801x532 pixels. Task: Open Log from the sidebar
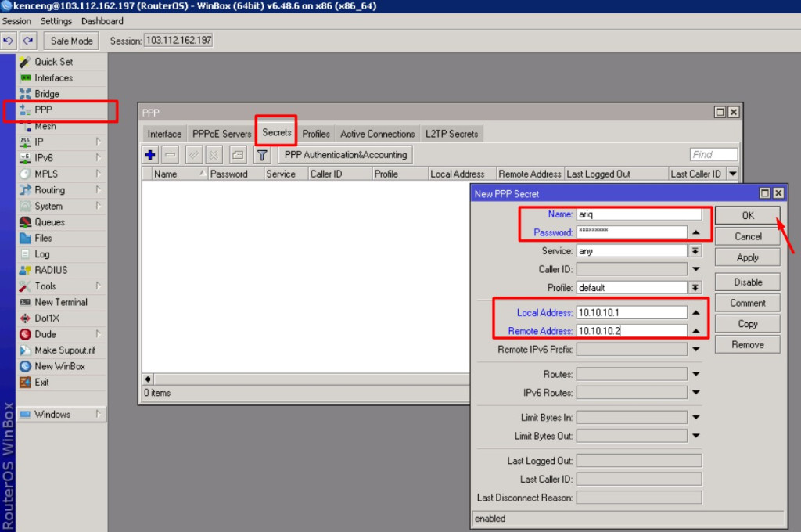click(x=61, y=254)
